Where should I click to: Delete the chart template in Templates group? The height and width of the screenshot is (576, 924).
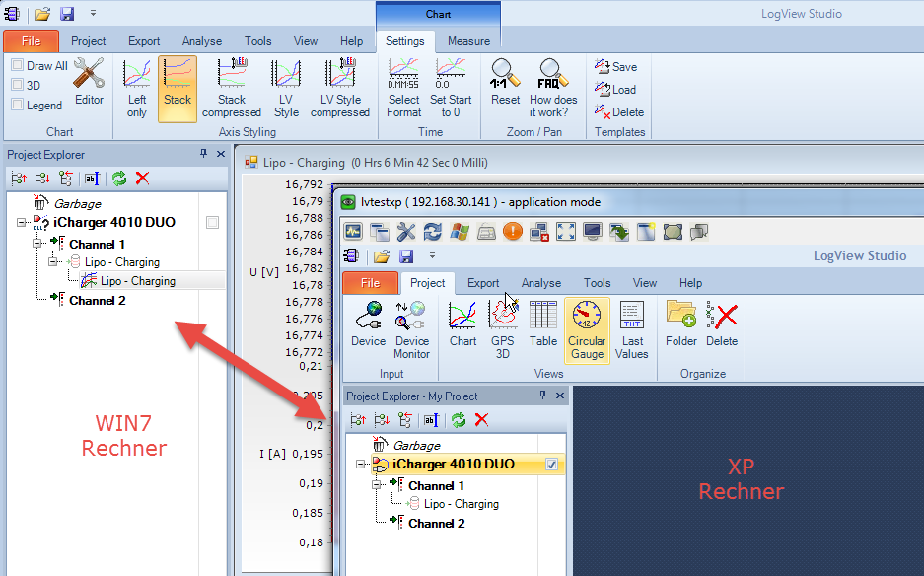point(618,112)
